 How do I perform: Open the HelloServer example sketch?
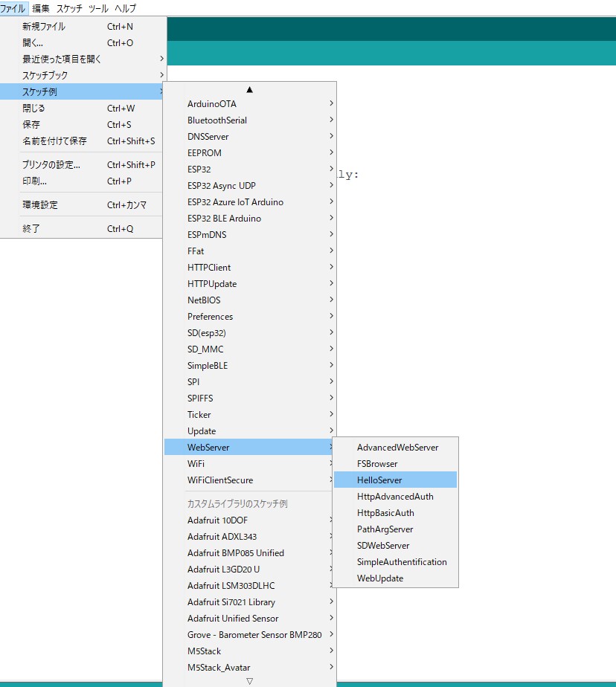[396, 480]
